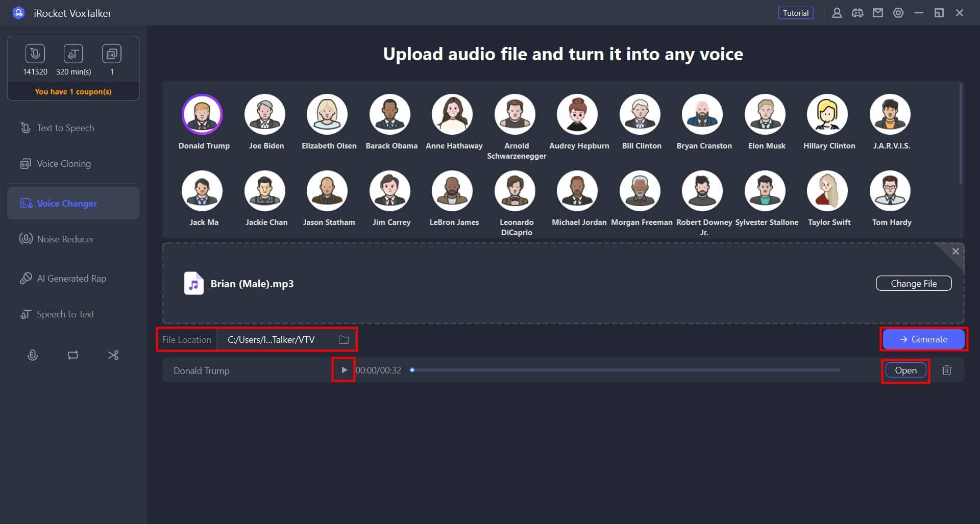Select the J.A.R.V.I.S. voice avatar
980x524 pixels.
click(x=890, y=114)
